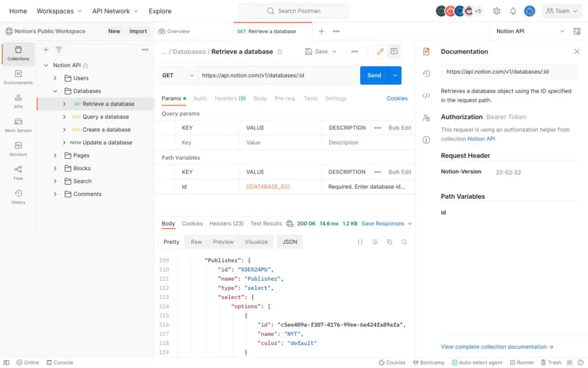
Task: Click the Search Postman field
Action: [x=293, y=11]
